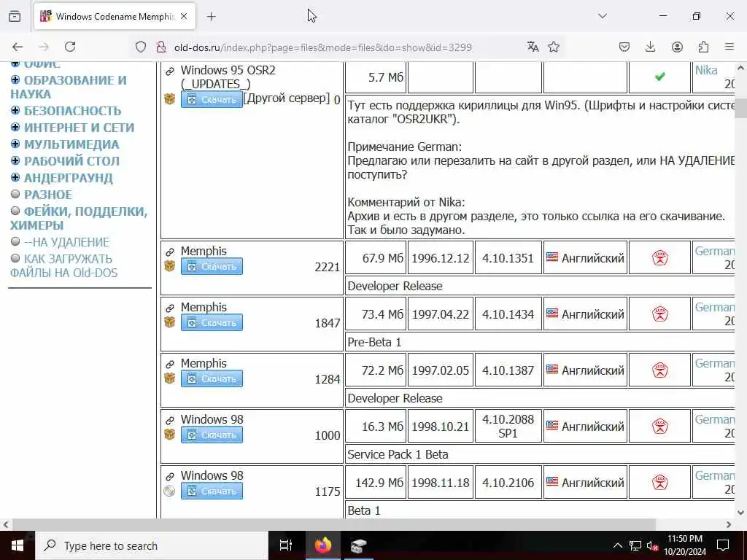
Task: Click link icon for Memphis 4.10.1351
Action: pos(169,252)
